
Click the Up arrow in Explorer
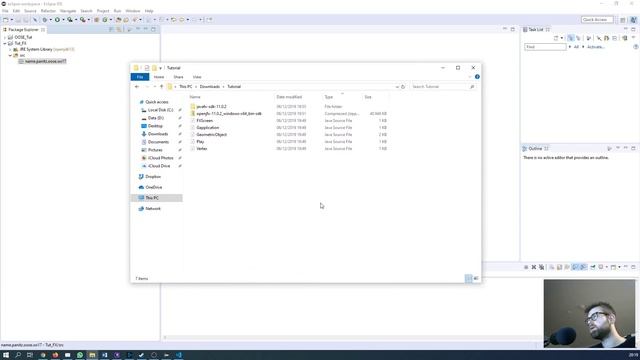pyautogui.click(x=162, y=87)
